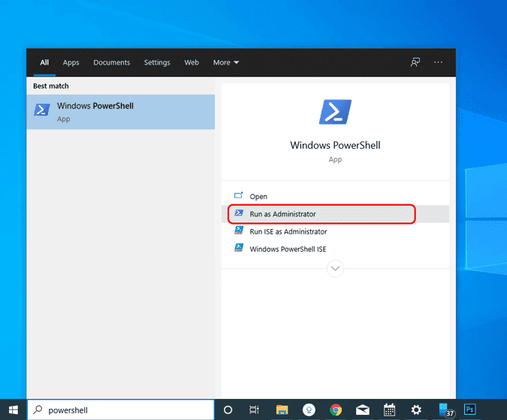Launch Windows PowerShell ISE
Viewport: 507px width, 420px height.
pyautogui.click(x=335, y=249)
